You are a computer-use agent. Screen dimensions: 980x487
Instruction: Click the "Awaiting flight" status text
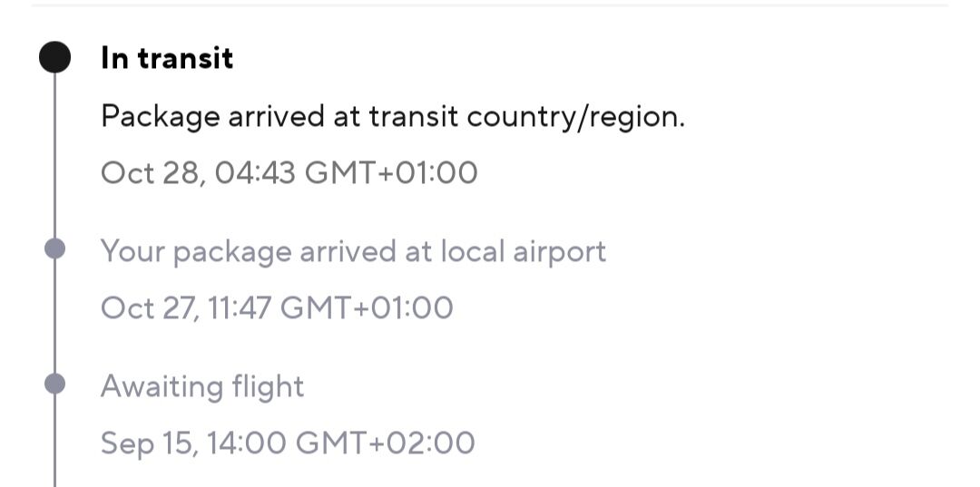pyautogui.click(x=201, y=386)
